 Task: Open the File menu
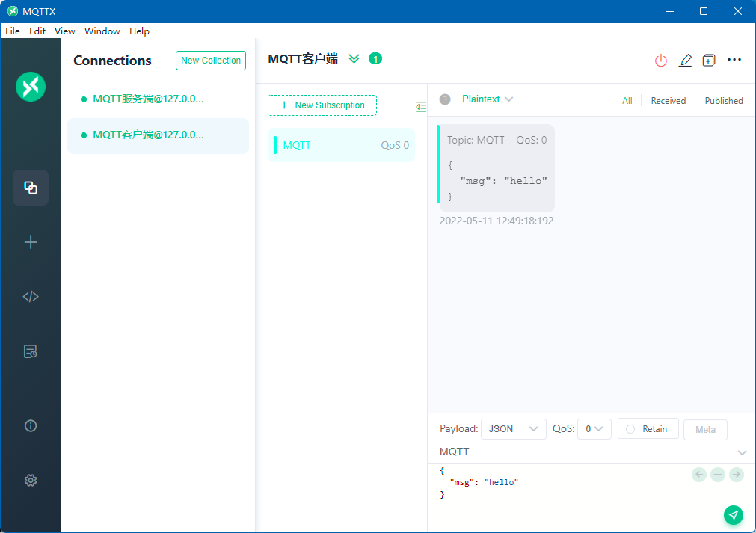(x=13, y=31)
